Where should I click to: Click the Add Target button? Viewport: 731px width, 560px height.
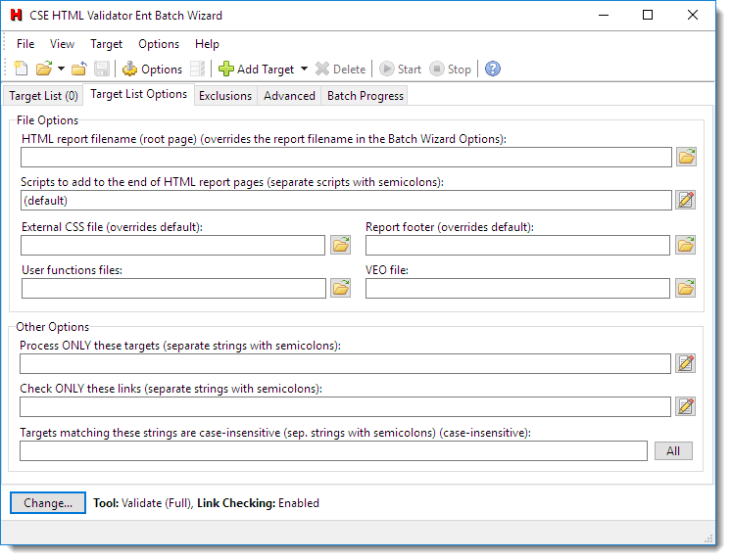click(x=257, y=70)
